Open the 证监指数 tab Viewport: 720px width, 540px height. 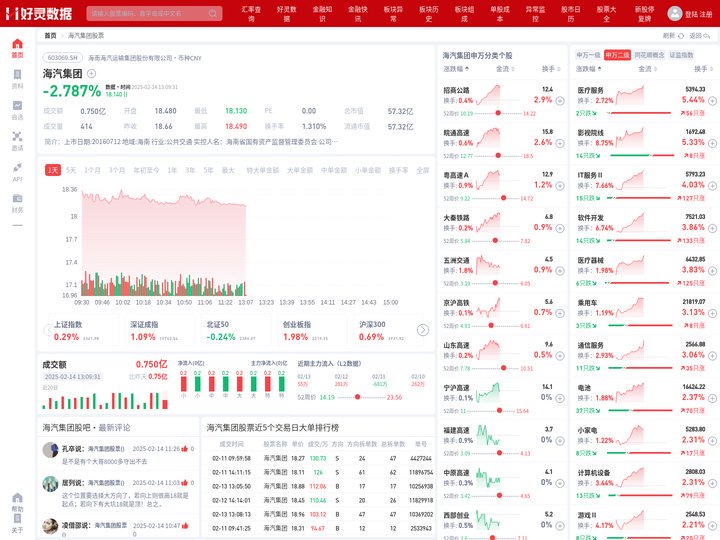tap(681, 55)
